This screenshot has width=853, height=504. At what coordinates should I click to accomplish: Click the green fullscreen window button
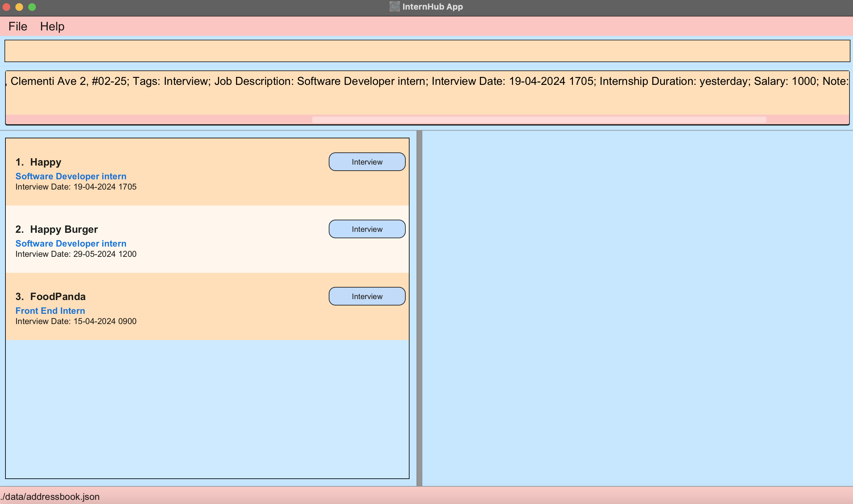point(32,7)
